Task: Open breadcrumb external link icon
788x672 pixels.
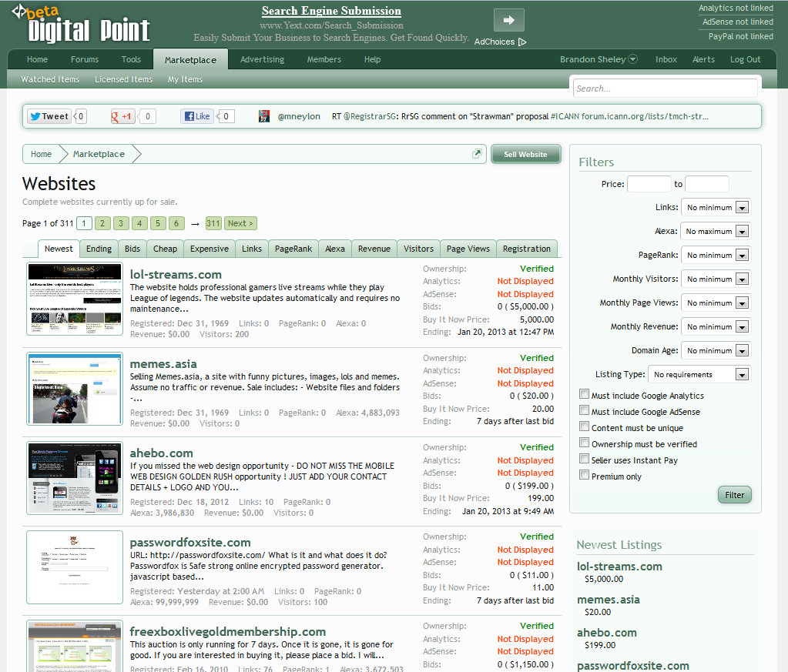Action: click(x=477, y=154)
